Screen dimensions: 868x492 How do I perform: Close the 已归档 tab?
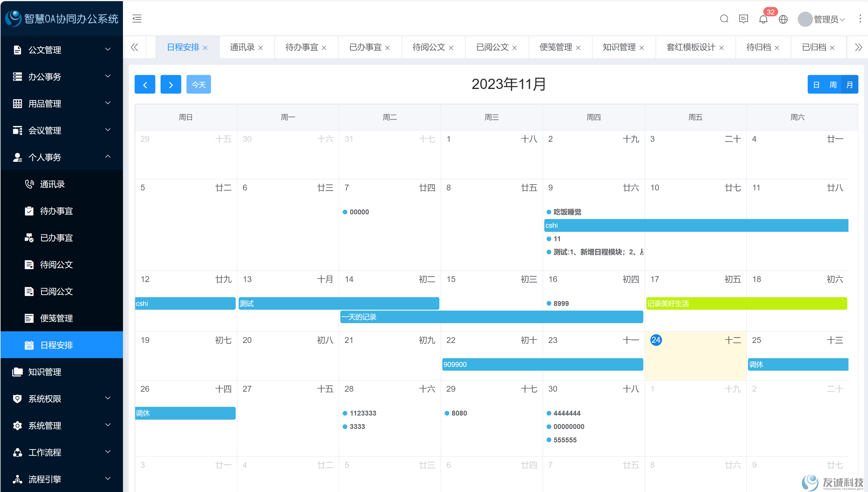click(x=832, y=48)
